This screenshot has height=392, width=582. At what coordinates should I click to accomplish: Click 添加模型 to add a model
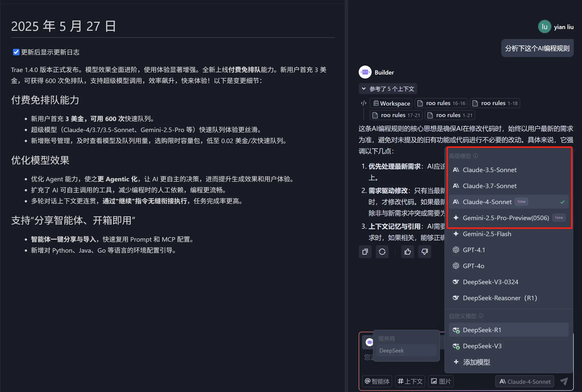click(x=509, y=362)
